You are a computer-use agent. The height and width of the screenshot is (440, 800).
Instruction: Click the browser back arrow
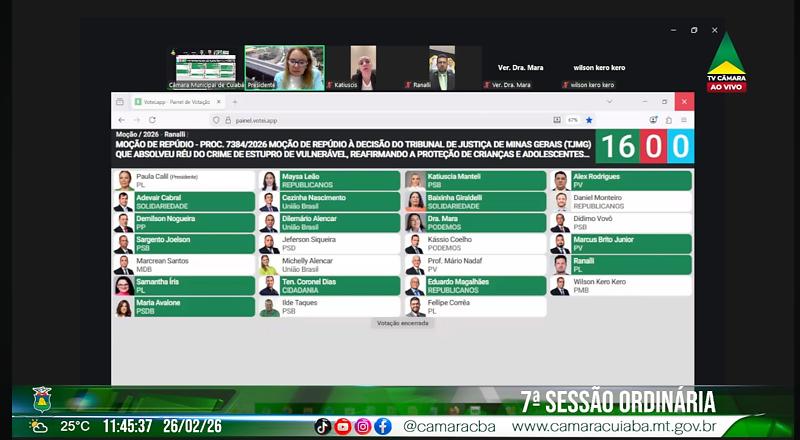point(123,120)
